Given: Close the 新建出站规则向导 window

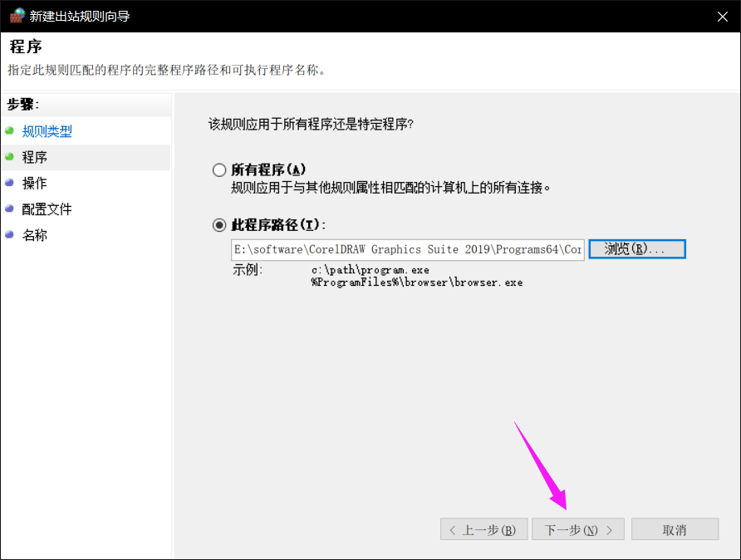Looking at the screenshot, I should pyautogui.click(x=722, y=17).
